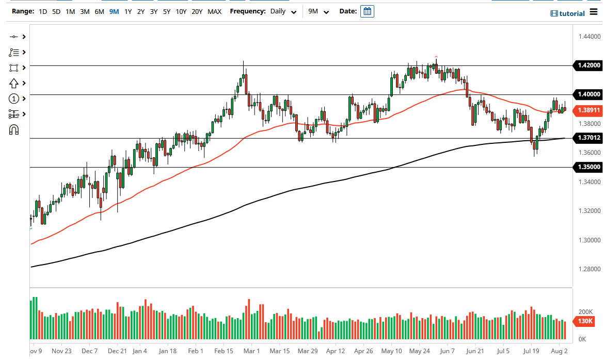Set range to 1D
Viewport: 604px width, 364px height.
click(x=43, y=11)
